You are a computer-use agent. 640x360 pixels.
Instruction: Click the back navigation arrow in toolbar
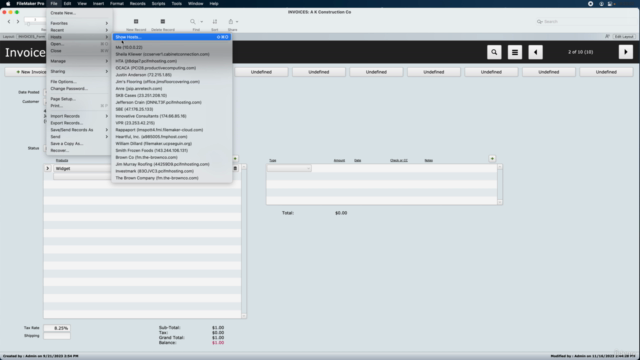pos(9,22)
